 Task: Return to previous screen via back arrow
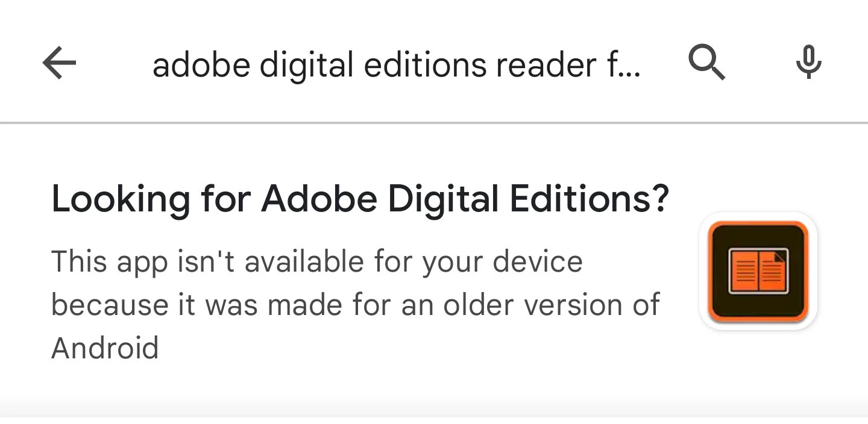click(59, 63)
